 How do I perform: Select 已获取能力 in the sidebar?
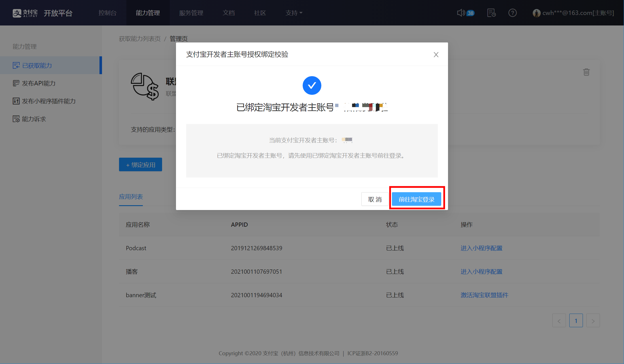pyautogui.click(x=51, y=65)
